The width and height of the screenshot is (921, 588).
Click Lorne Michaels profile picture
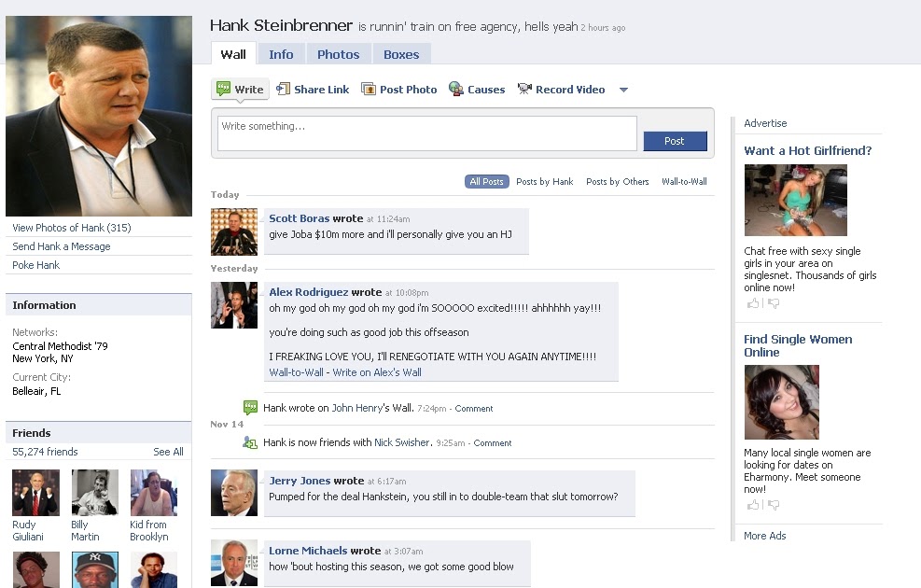(234, 563)
